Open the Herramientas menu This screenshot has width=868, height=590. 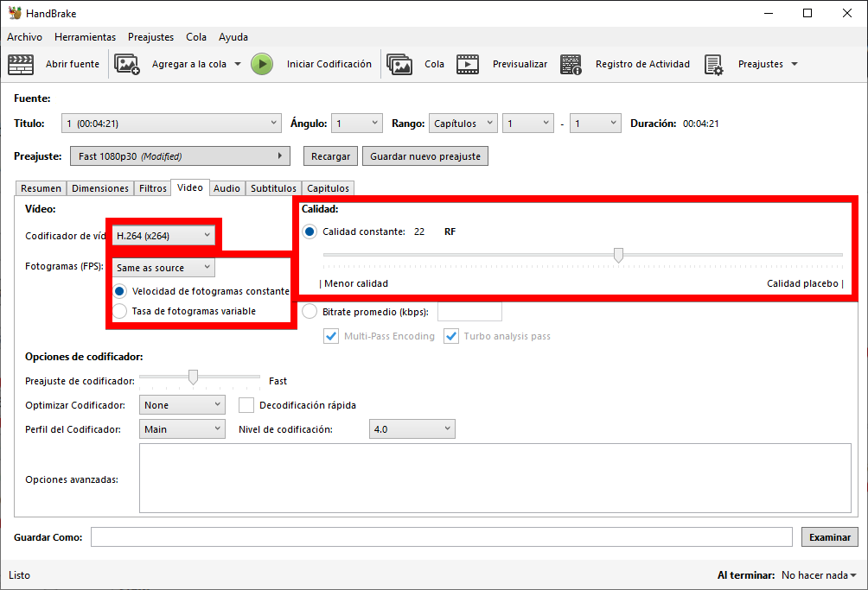coord(86,37)
